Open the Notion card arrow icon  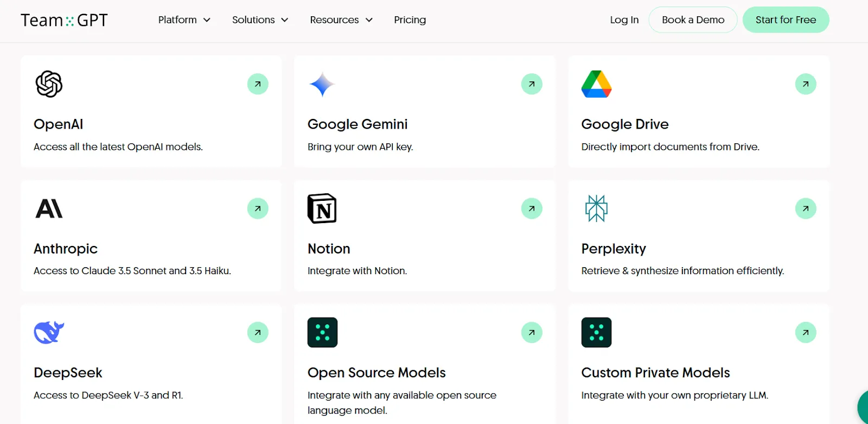tap(532, 208)
